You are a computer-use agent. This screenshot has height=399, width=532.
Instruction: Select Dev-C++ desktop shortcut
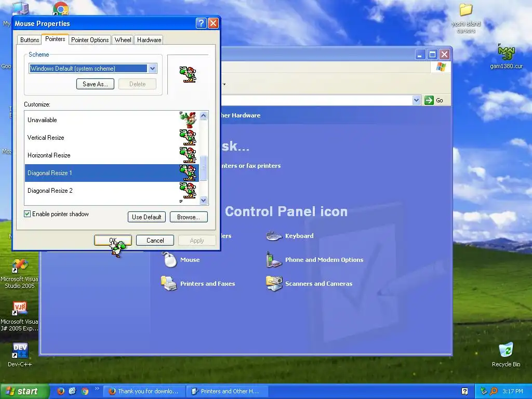point(20,355)
